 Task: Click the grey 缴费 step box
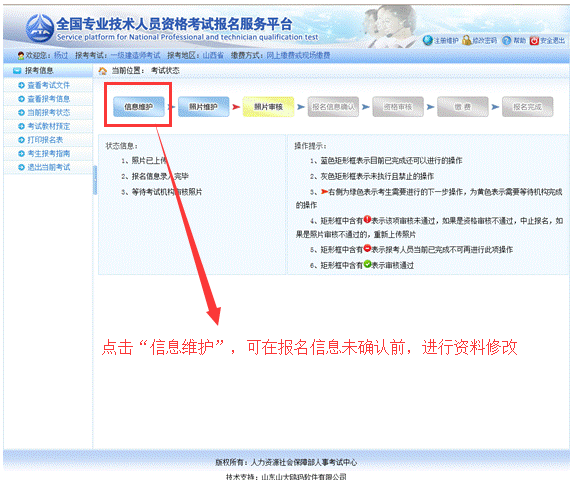click(463, 107)
